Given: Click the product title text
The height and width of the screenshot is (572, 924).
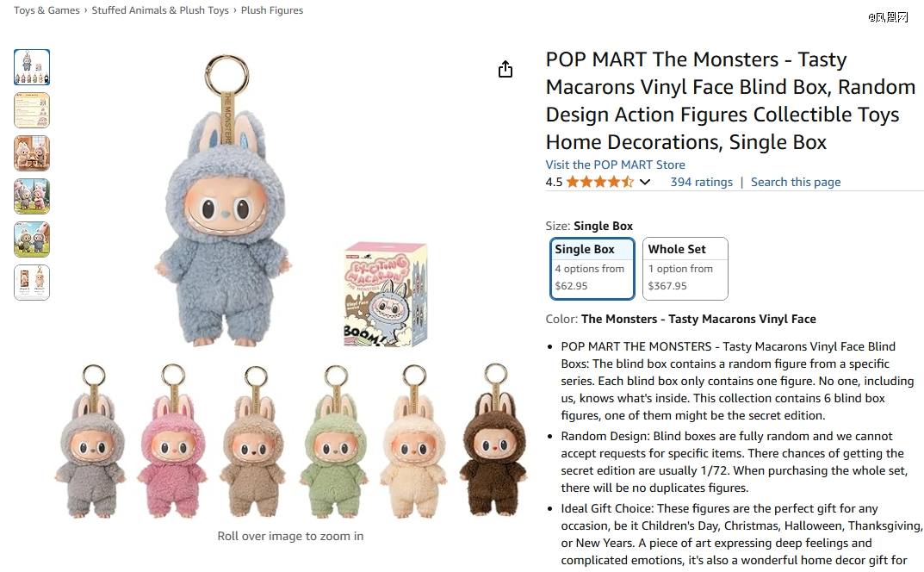Looking at the screenshot, I should [x=729, y=101].
